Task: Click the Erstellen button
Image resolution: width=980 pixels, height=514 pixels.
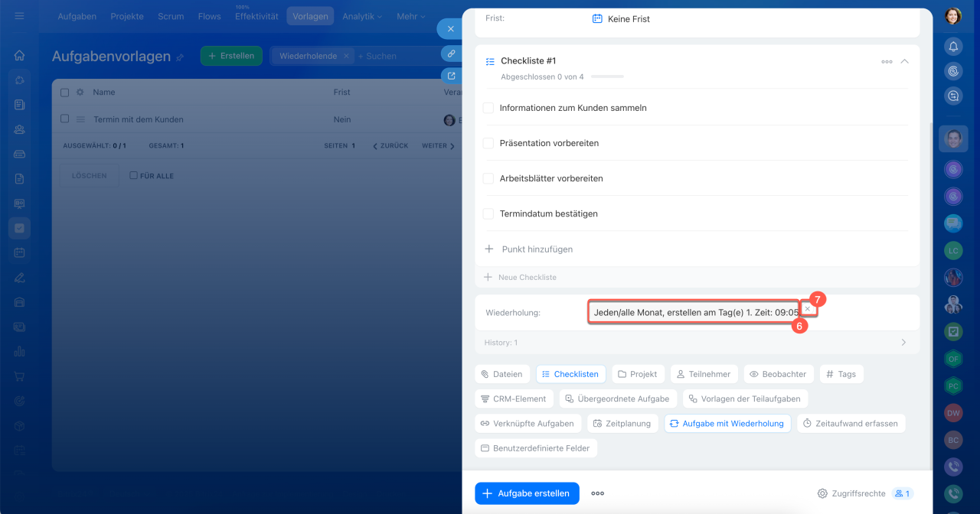Action: 231,56
